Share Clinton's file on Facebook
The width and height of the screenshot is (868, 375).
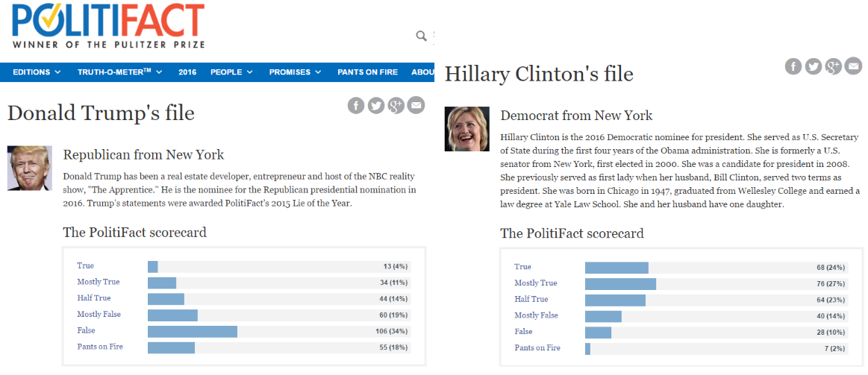click(x=793, y=66)
